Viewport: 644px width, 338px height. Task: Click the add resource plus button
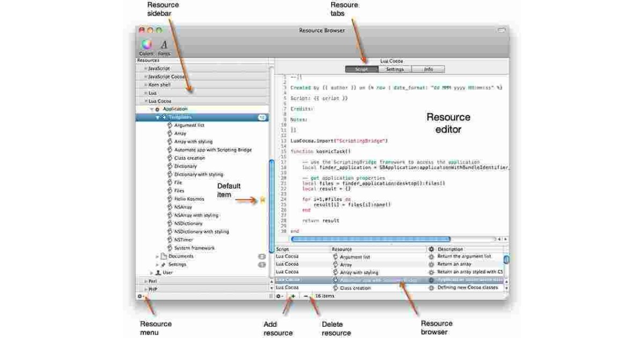pos(293,296)
